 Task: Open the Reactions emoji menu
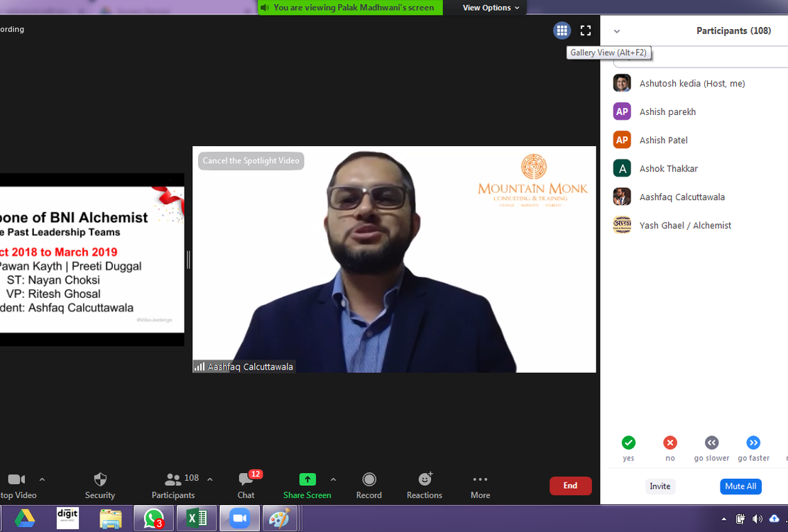click(x=425, y=480)
